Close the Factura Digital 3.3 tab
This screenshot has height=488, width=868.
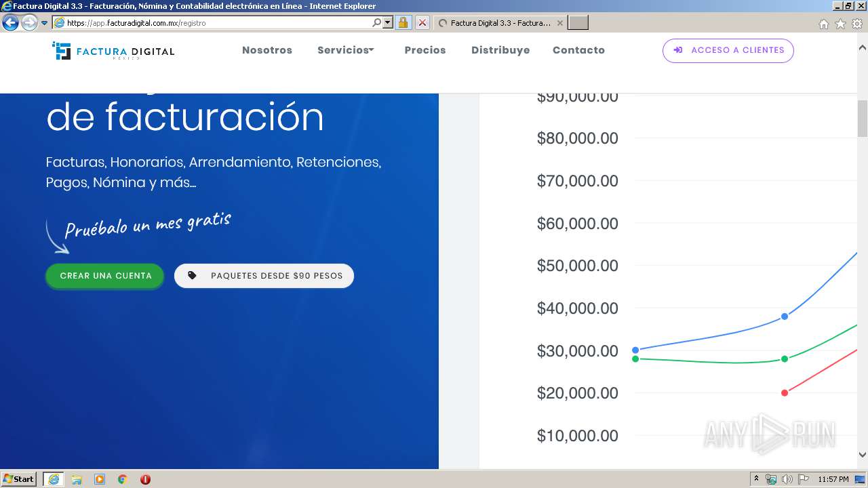click(x=559, y=23)
